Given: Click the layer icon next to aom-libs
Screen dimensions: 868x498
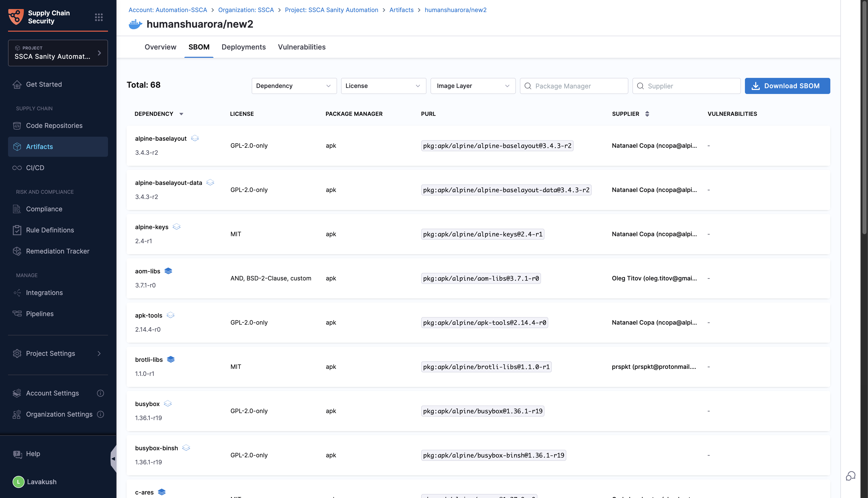Looking at the screenshot, I should 168,271.
